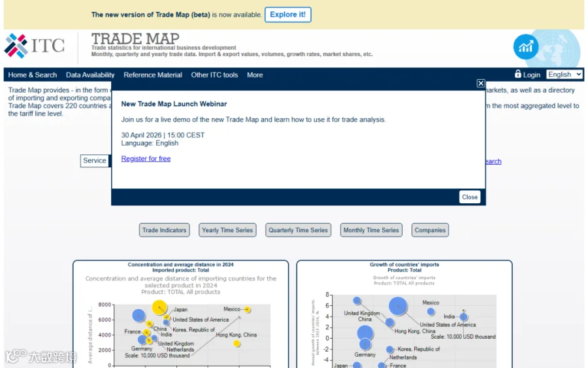Click the Language: English text in the dialog
The height and width of the screenshot is (368, 588).
pyautogui.click(x=150, y=143)
